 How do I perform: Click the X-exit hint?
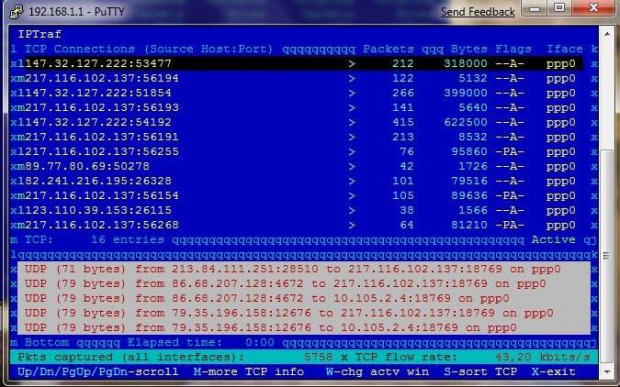(554, 372)
